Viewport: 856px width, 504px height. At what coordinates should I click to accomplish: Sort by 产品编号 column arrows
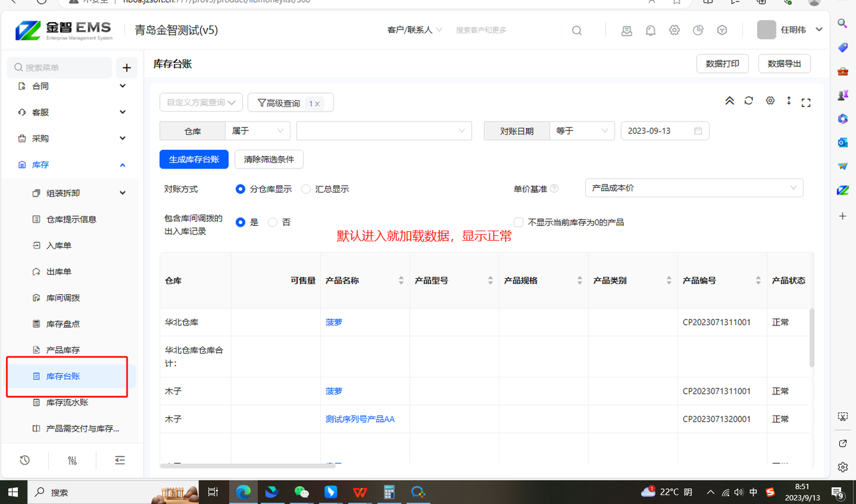[758, 281]
